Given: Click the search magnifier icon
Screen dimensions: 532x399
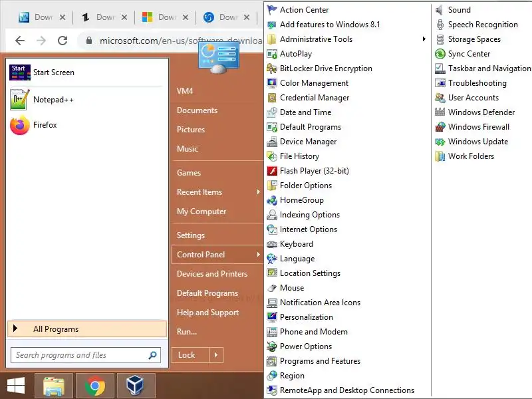Looking at the screenshot, I should pos(152,355).
